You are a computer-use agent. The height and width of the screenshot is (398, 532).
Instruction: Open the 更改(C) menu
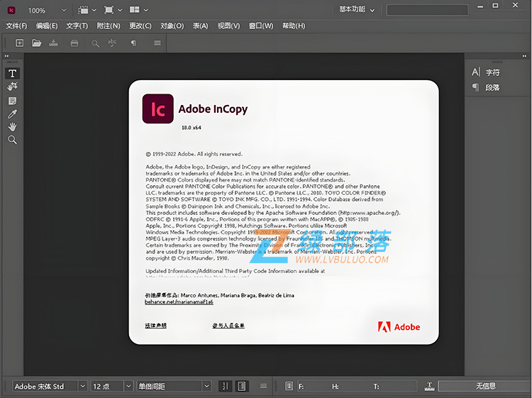click(x=140, y=26)
